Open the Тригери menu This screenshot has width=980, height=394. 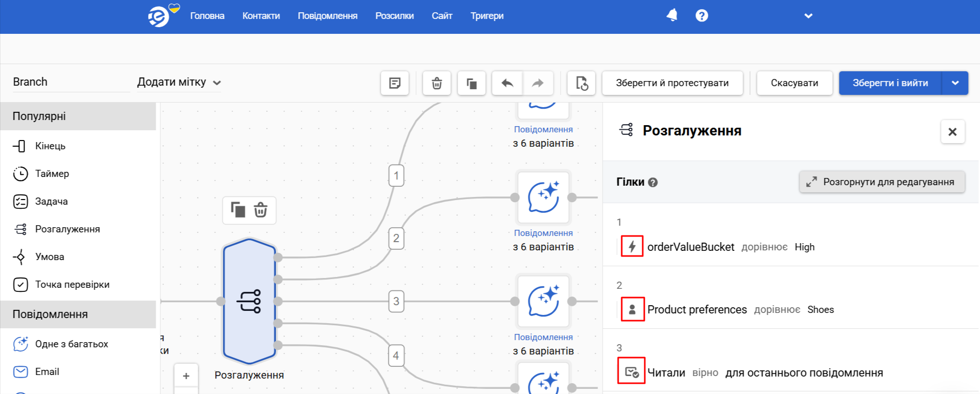(x=487, y=16)
